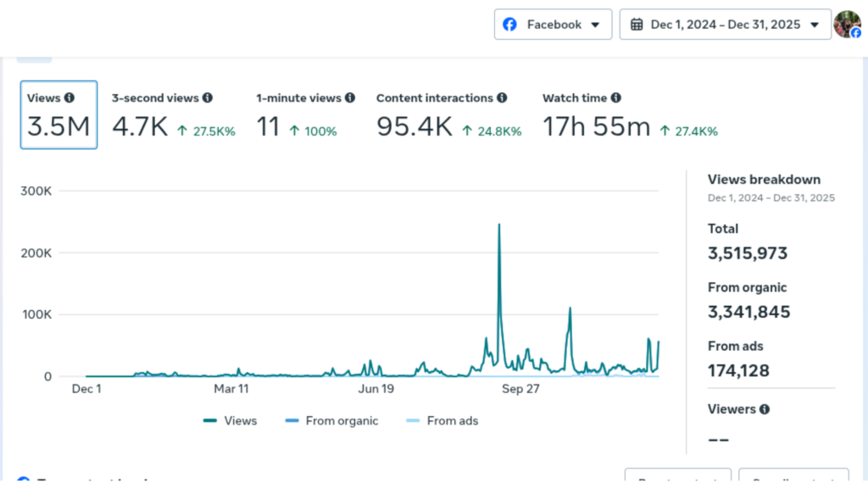Select the Content interactions metric
Image resolution: width=868 pixels, height=488 pixels.
(x=448, y=116)
